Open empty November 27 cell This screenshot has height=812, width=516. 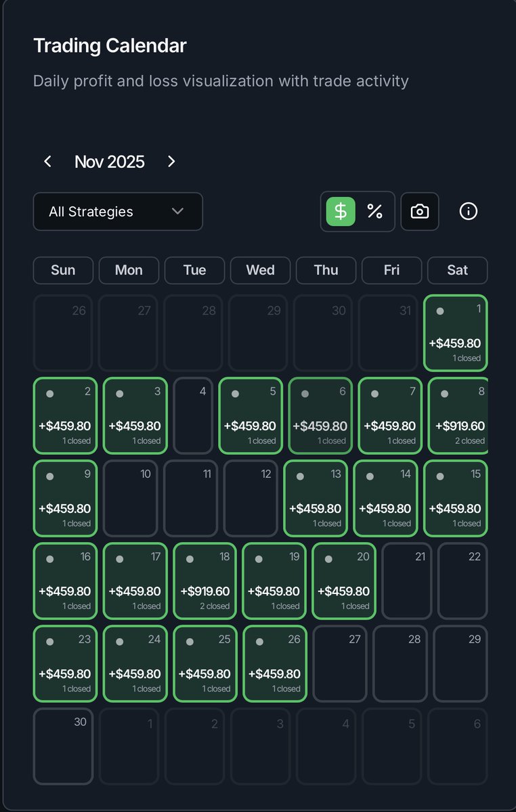pyautogui.click(x=339, y=663)
